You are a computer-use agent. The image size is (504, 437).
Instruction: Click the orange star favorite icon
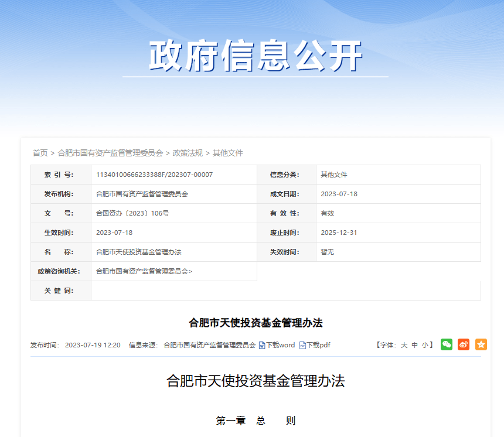tap(481, 344)
